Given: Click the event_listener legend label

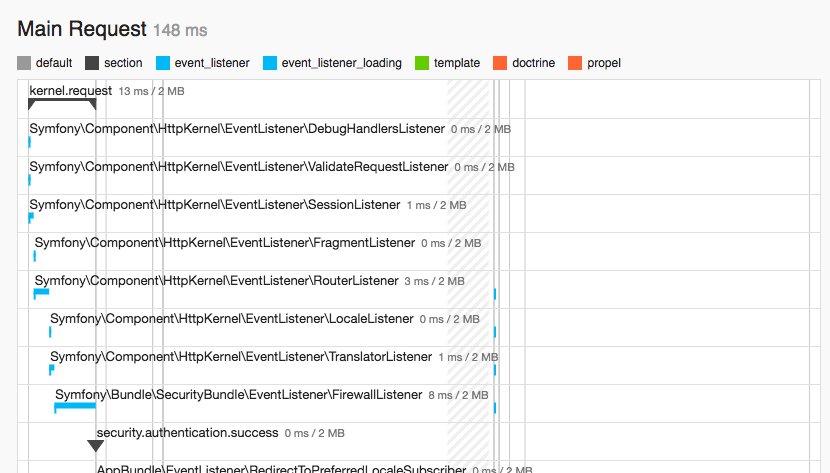Looking at the screenshot, I should click(x=212, y=63).
